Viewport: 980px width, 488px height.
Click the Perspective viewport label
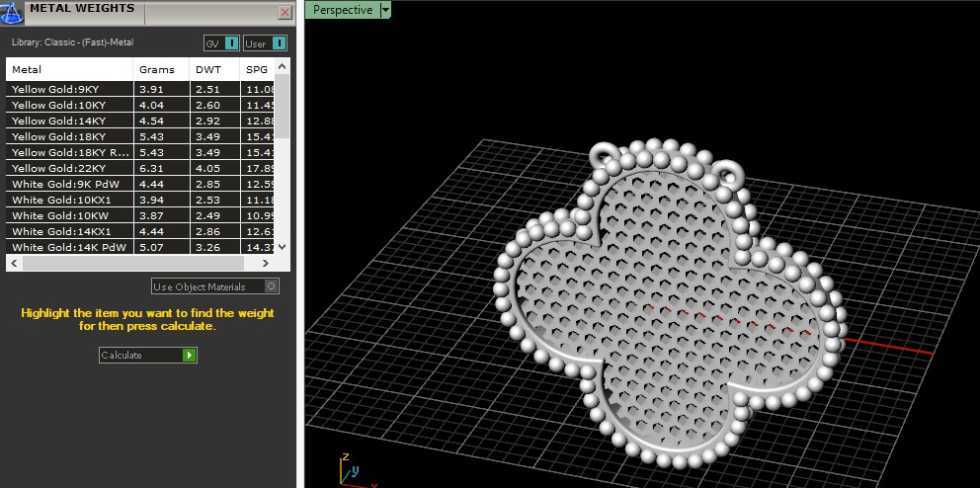coord(343,9)
